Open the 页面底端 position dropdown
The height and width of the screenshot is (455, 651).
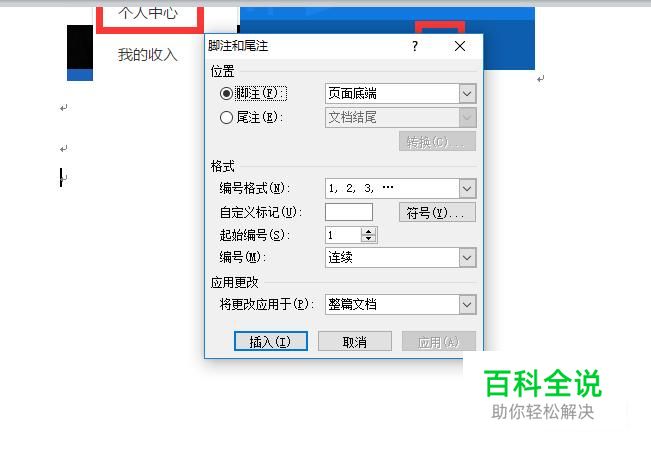(400, 93)
